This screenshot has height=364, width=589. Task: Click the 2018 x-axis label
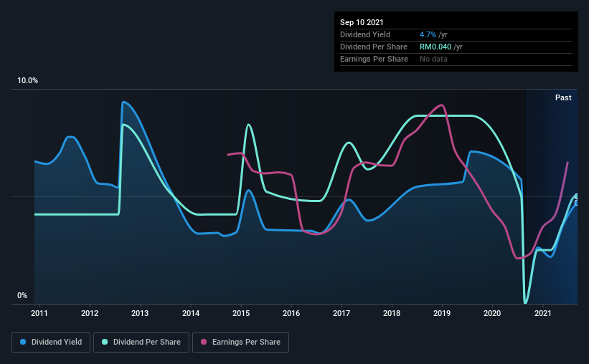pos(392,313)
